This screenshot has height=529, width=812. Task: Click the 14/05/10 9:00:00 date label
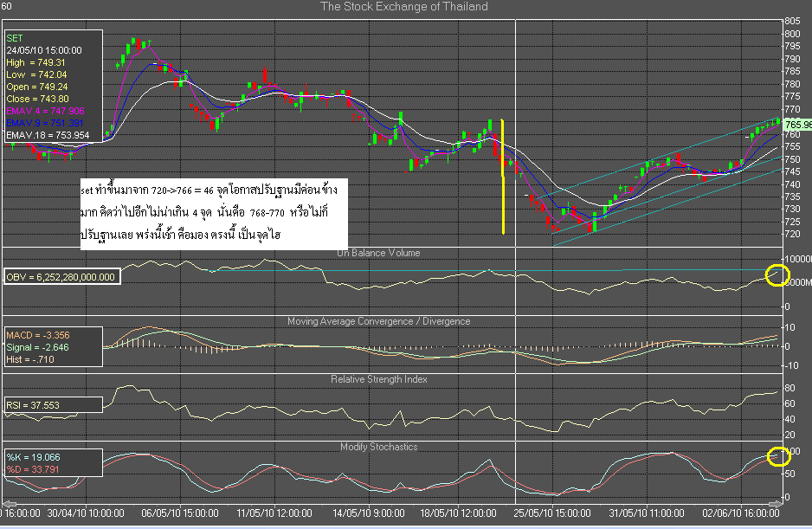point(368,513)
